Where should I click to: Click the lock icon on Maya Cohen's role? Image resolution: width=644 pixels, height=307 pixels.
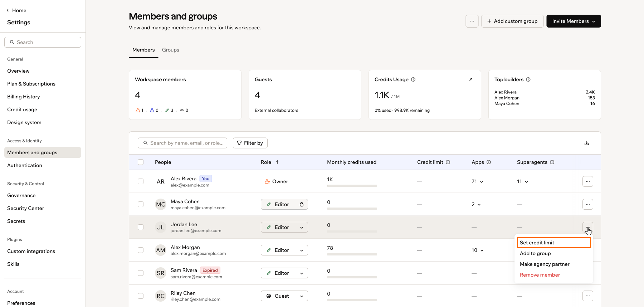pos(302,204)
